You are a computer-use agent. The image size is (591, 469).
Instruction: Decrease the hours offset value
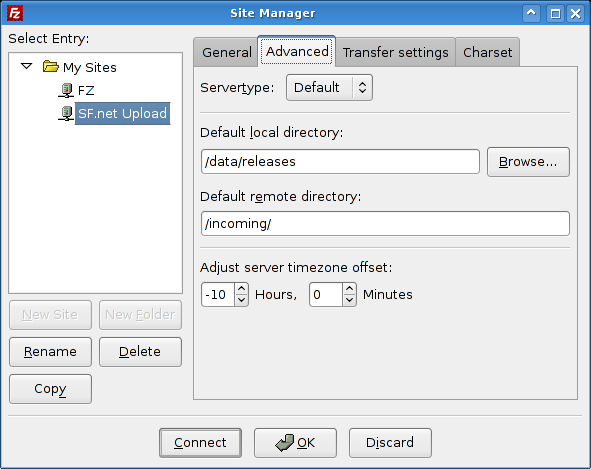242,300
